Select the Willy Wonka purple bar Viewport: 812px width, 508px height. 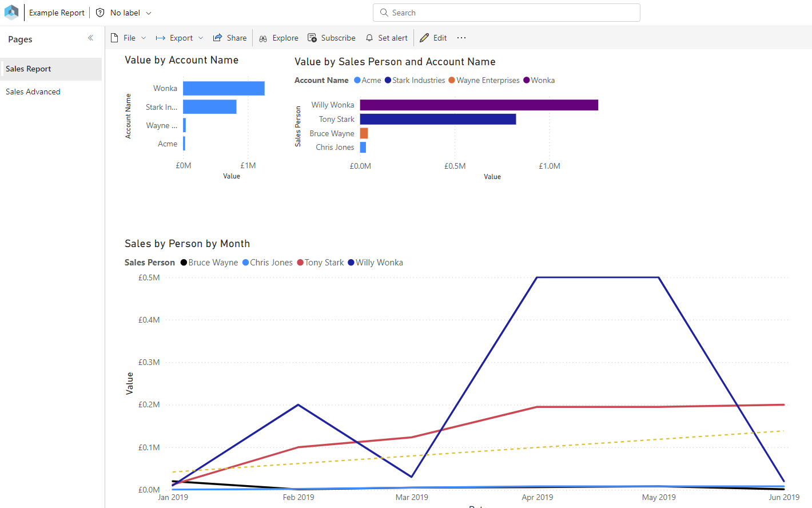coord(479,105)
